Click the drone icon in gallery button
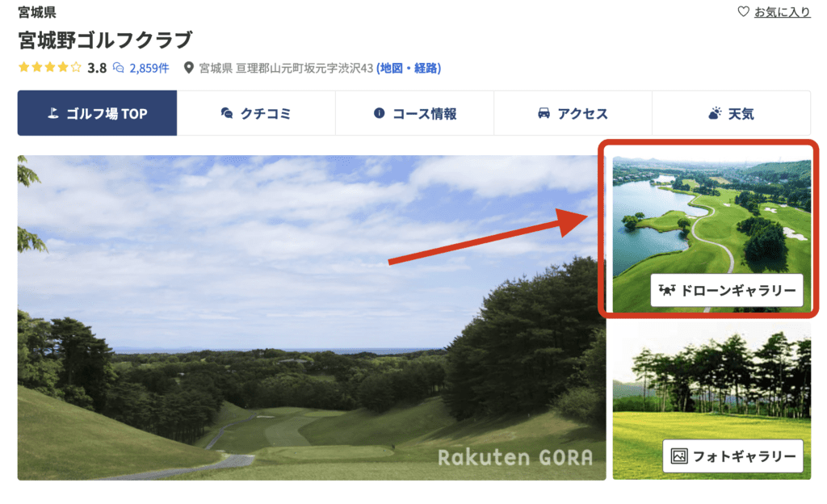827x504 pixels. coord(666,290)
